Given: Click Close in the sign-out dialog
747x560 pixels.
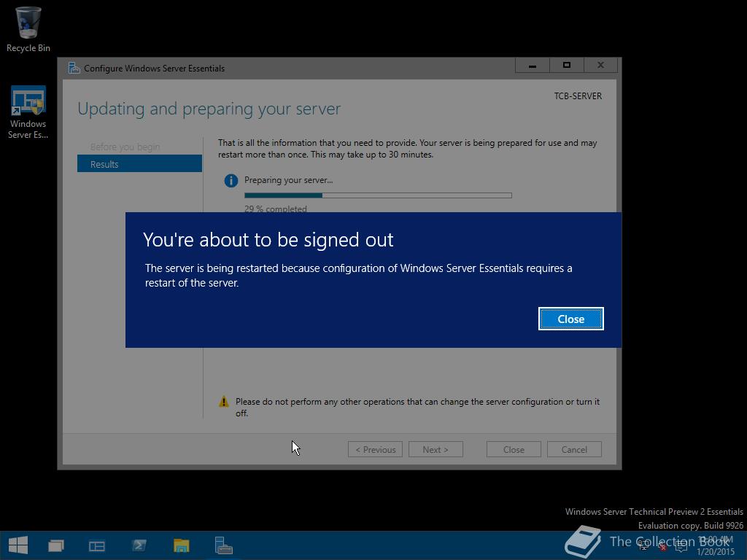Looking at the screenshot, I should point(570,319).
